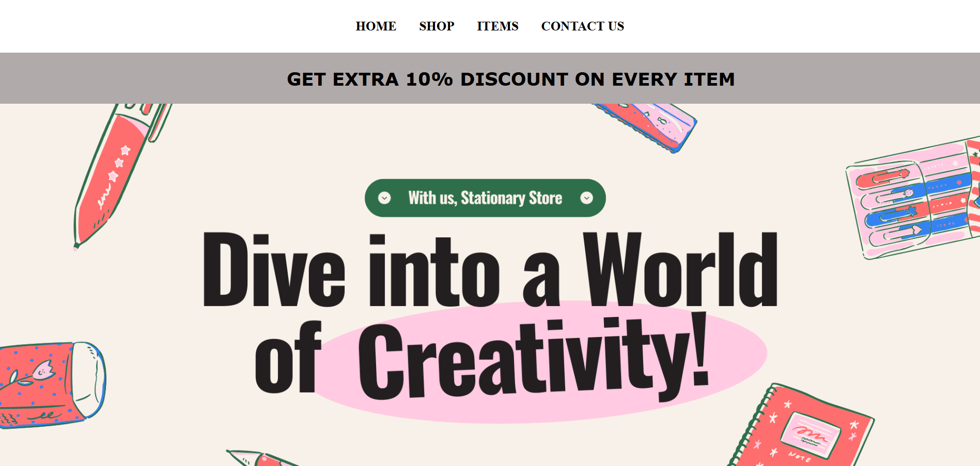
Task: Click the 10% discount banner text
Action: pos(510,79)
